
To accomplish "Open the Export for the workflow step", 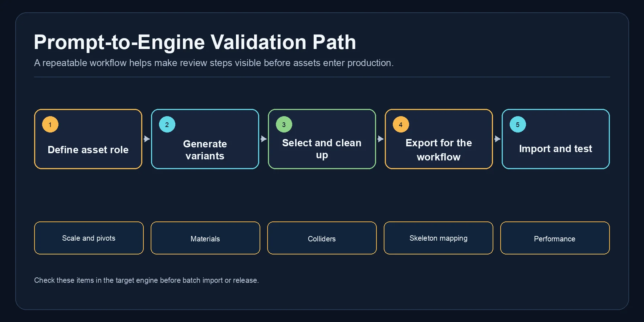I will tap(439, 139).
